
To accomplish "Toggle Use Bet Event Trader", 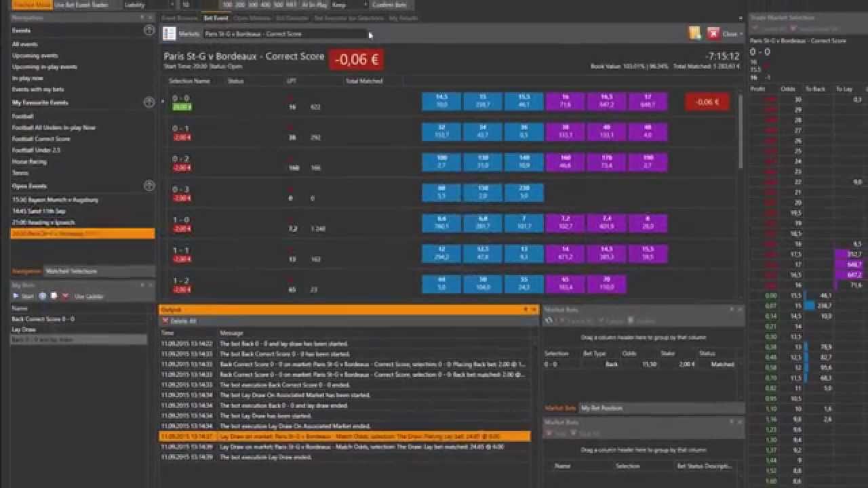I will [81, 4].
